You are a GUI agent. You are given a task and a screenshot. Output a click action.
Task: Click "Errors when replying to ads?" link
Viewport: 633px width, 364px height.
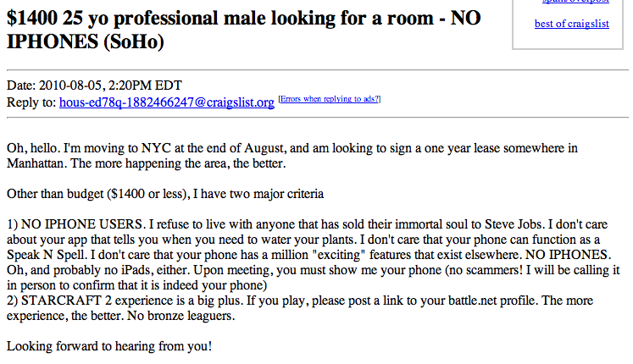pos(330,99)
